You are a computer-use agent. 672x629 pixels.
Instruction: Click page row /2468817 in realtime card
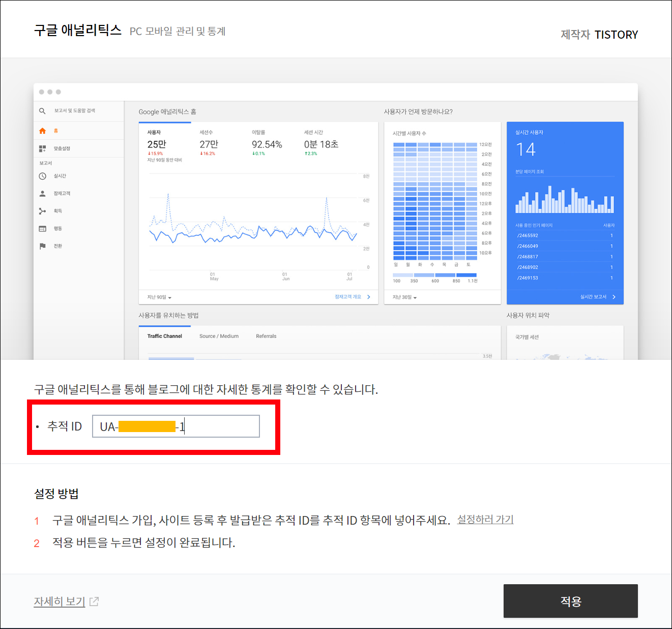click(x=565, y=257)
